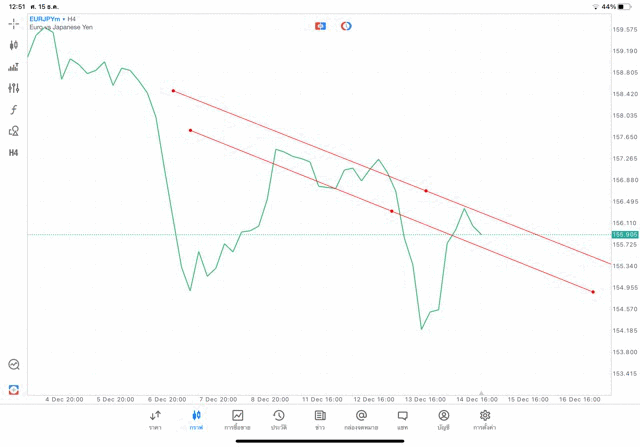Select the upper red trendline anchor point

coord(173,91)
